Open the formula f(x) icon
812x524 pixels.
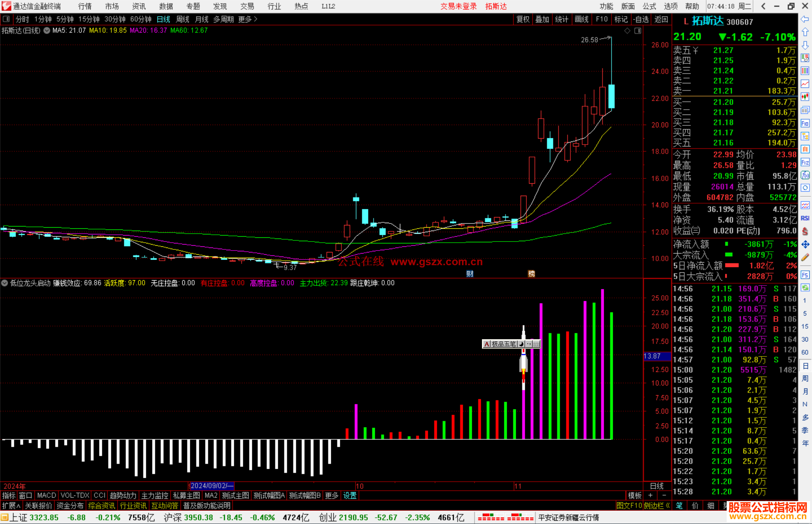click(805, 175)
